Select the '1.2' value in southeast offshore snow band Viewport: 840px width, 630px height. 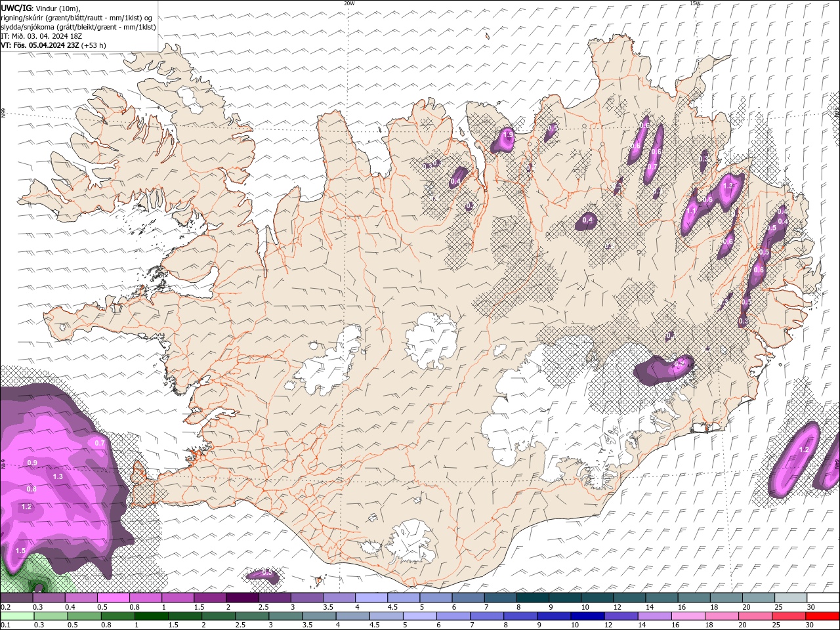(x=805, y=450)
